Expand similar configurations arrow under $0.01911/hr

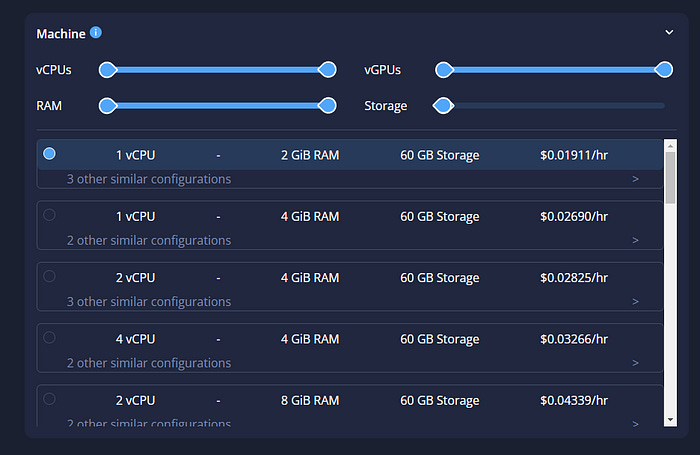coord(635,179)
